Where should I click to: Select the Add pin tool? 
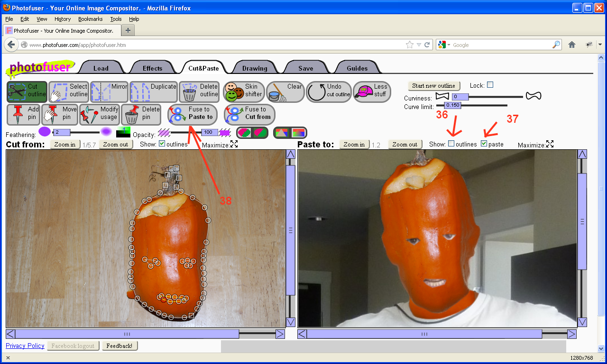24,114
